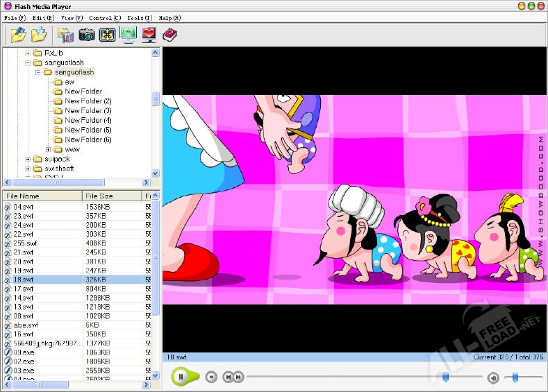Collapse the top-level sanguoflash folder
Image resolution: width=548 pixels, height=392 pixels.
click(28, 62)
